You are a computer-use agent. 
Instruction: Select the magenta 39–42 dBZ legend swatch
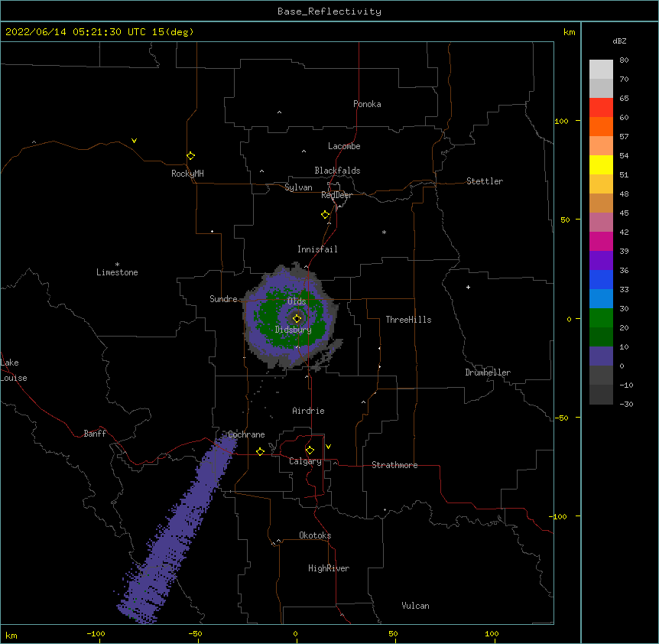(601, 241)
